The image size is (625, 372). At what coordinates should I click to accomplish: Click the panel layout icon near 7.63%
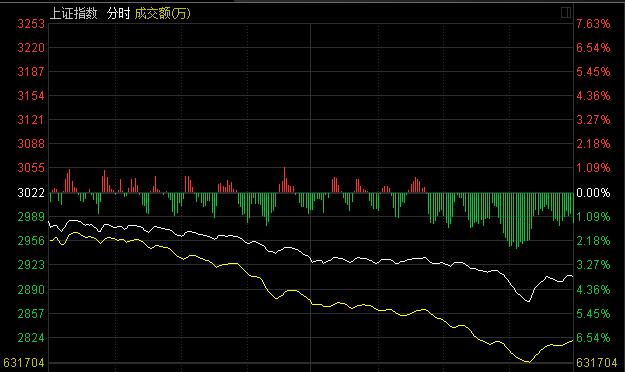[566, 13]
